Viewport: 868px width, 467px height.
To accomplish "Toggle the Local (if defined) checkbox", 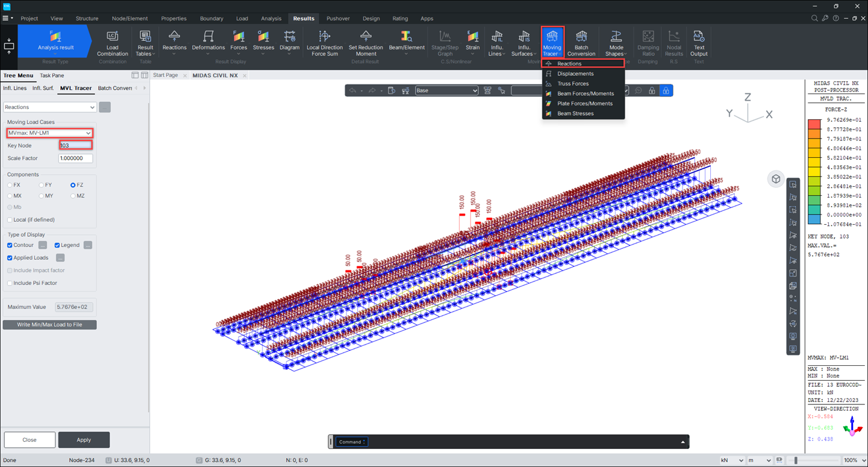I will 10,220.
